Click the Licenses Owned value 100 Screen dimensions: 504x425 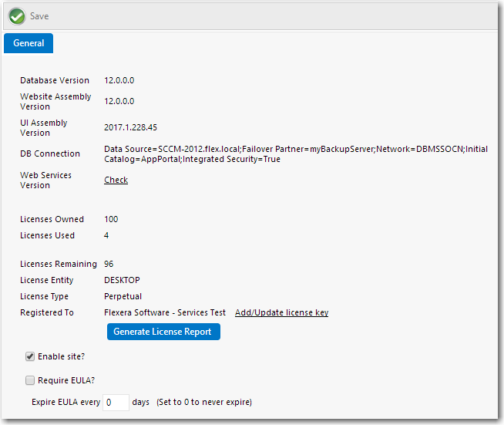(111, 219)
